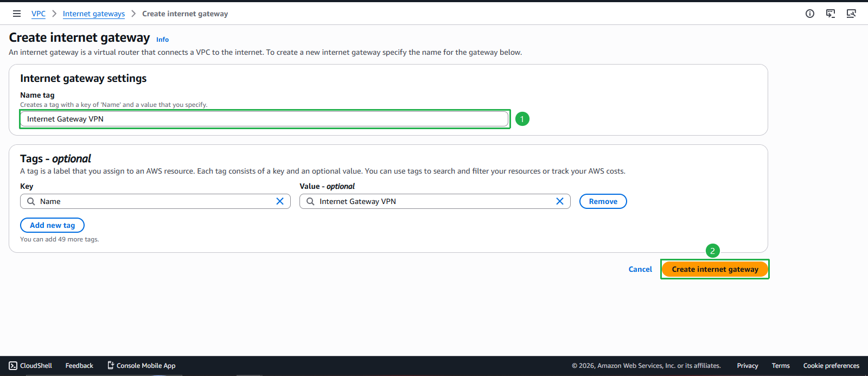This screenshot has width=868, height=376.
Task: Click the search icon in Key field
Action: (31, 201)
